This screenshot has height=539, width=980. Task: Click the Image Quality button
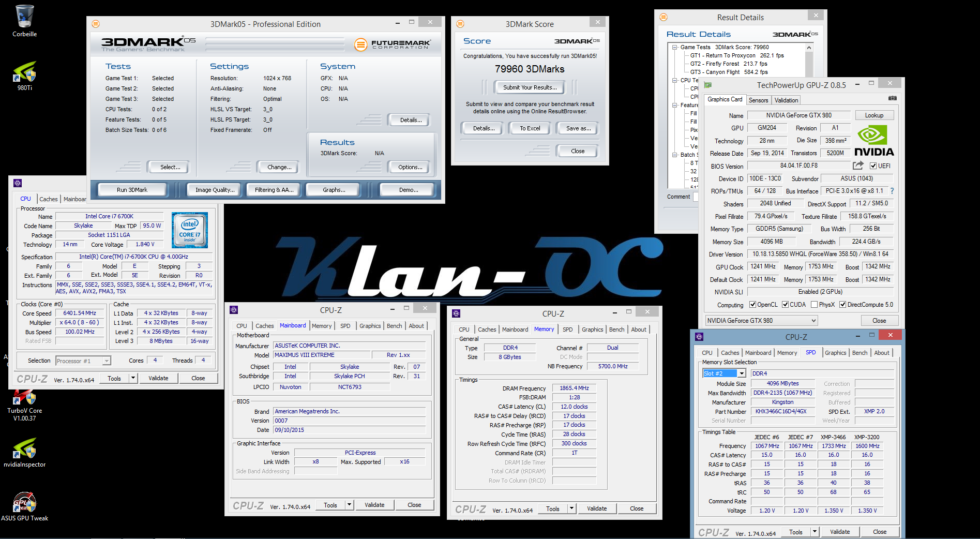[215, 190]
